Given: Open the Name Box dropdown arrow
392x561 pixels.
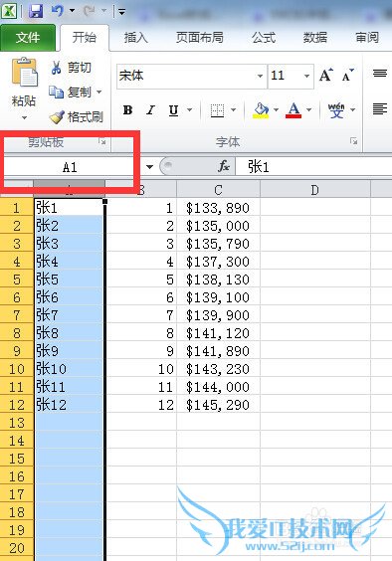Looking at the screenshot, I should (x=149, y=167).
